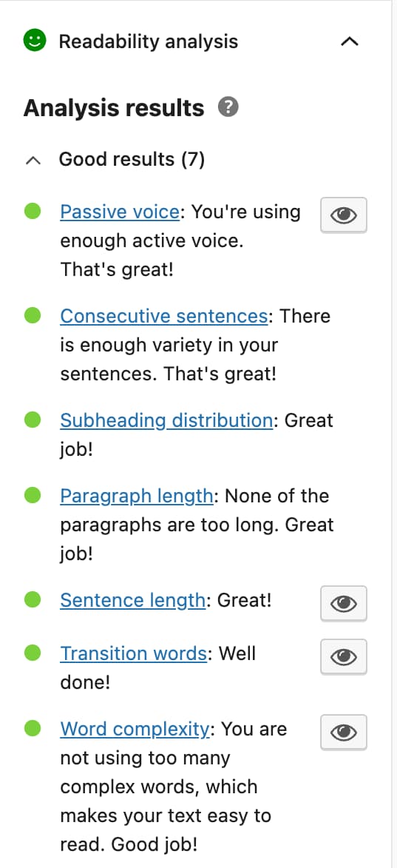Open the Passive voice link
The width and height of the screenshot is (397, 868).
point(120,212)
